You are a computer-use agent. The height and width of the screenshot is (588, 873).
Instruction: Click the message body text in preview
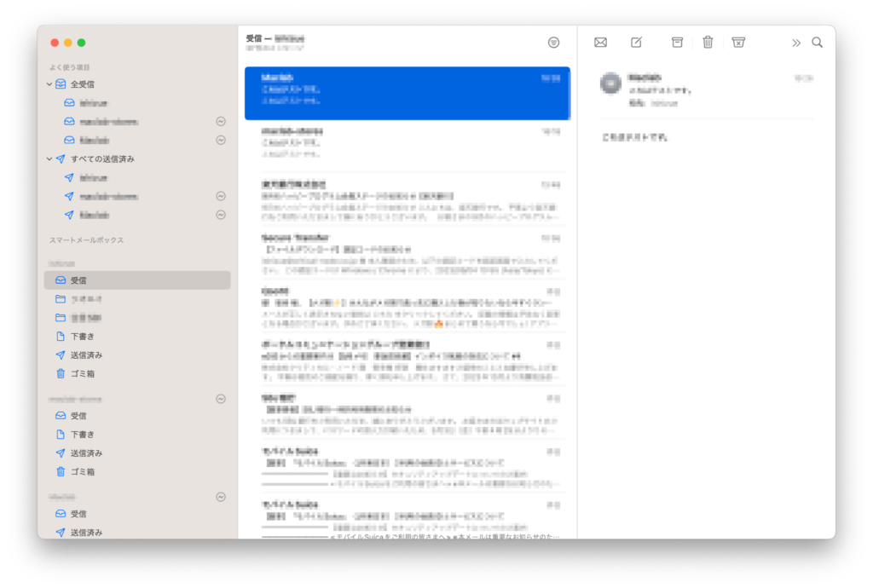click(634, 137)
